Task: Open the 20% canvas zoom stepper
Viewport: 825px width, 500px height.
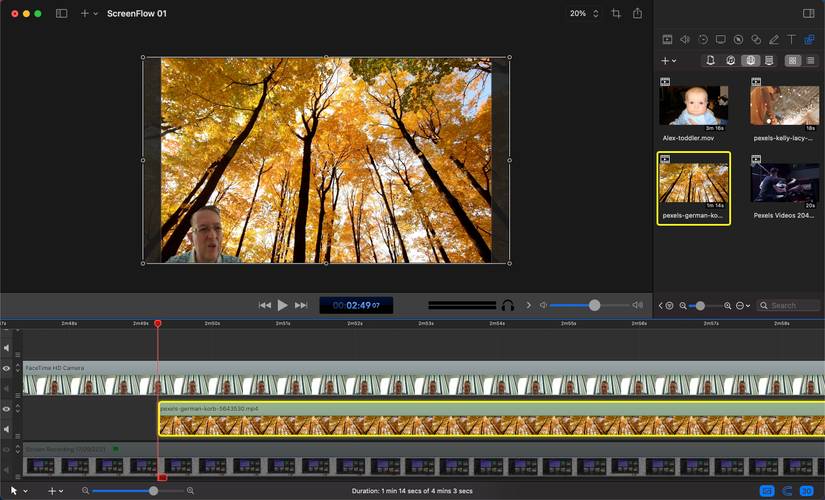Action: click(x=596, y=14)
